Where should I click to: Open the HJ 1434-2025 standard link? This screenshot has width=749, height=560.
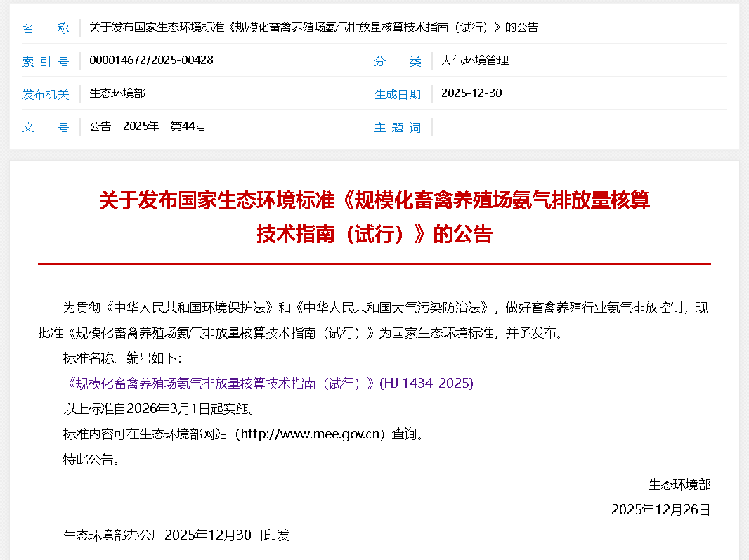[x=268, y=384]
